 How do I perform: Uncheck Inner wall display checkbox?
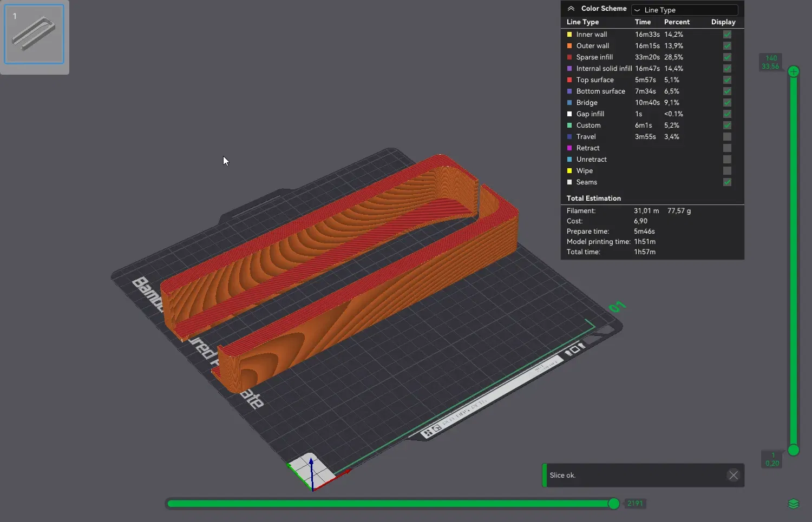click(x=727, y=34)
